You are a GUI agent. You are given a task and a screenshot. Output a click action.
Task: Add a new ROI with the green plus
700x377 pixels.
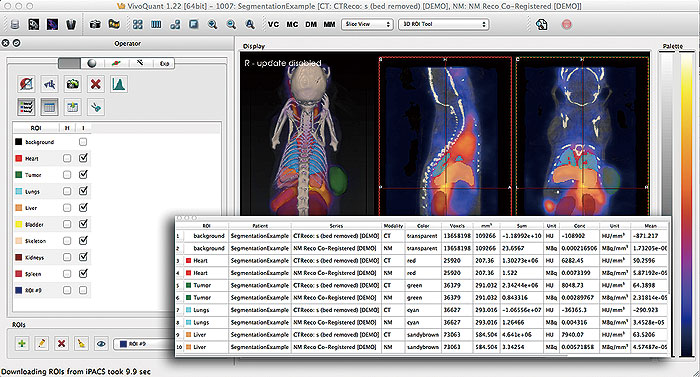[x=21, y=343]
